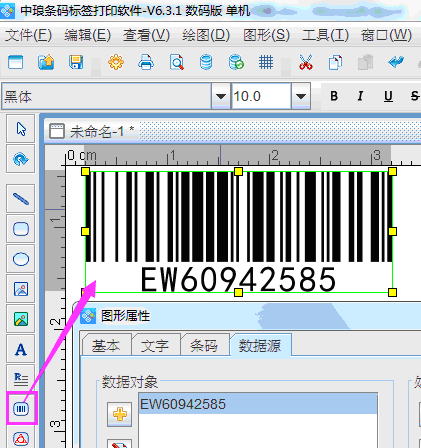Select the text A tool

(21, 349)
